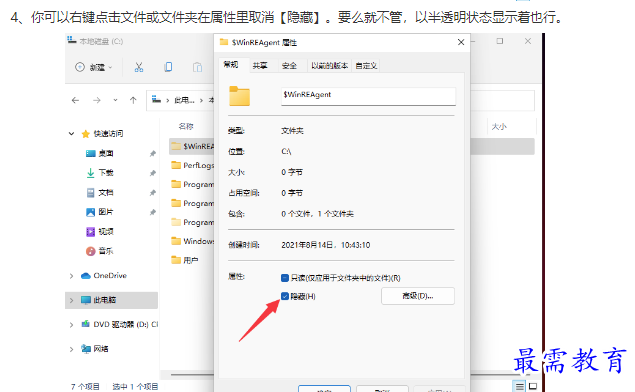Expand the This PC (此电脑) node

[x=72, y=300]
